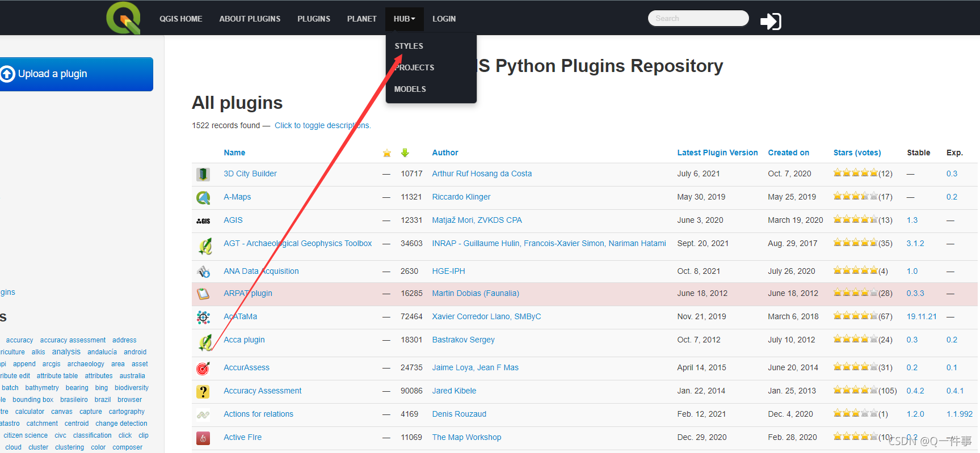Click to toggle descriptions link

tap(322, 125)
